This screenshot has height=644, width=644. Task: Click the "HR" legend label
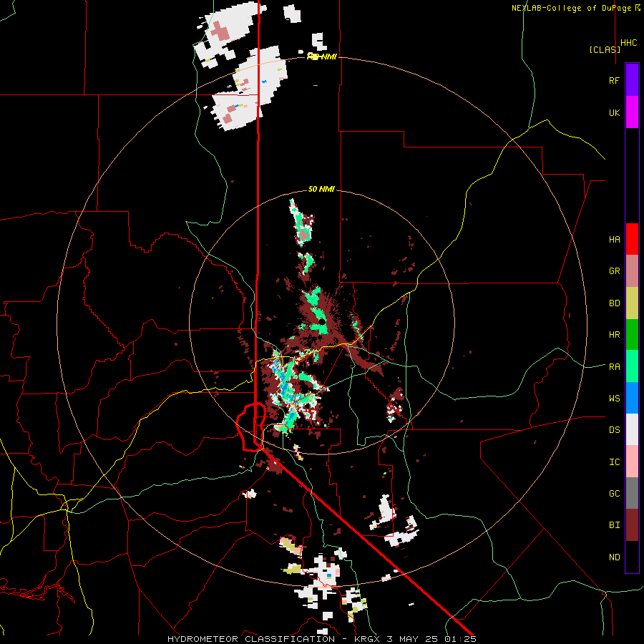pyautogui.click(x=614, y=335)
